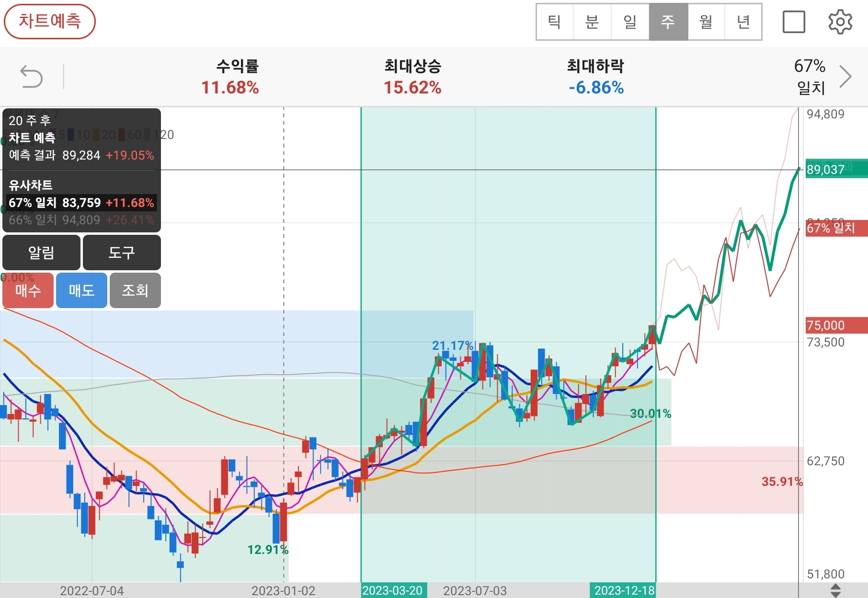This screenshot has width=868, height=598.
Task: Tap the vertical scale adjust arrows
Action: [835, 590]
